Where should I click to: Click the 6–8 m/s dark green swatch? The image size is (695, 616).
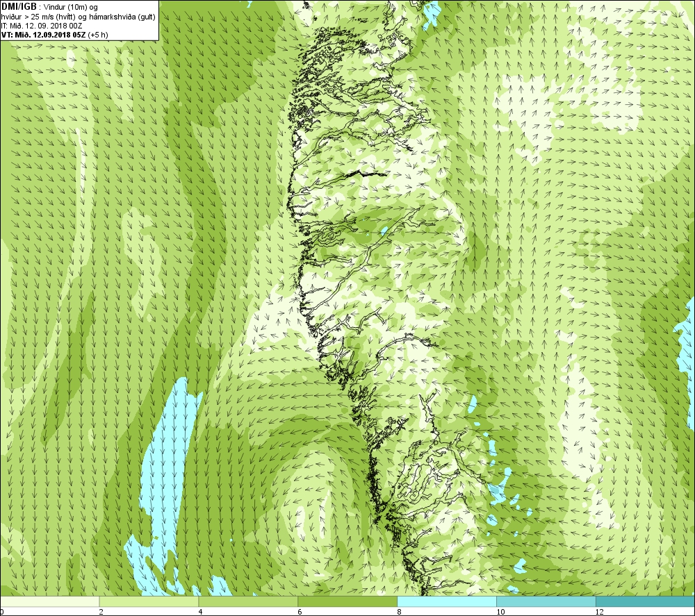coord(347,601)
